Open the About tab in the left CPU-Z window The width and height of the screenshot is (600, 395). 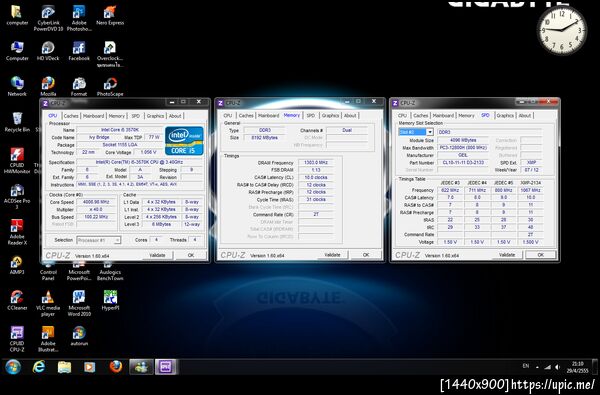point(175,116)
